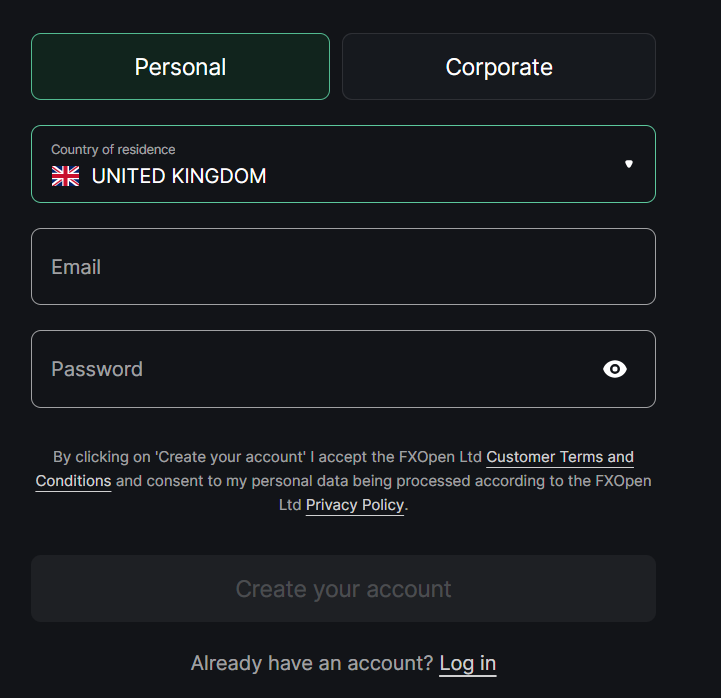Click the United Kingdom flag icon
721x698 pixels.
coord(66,177)
